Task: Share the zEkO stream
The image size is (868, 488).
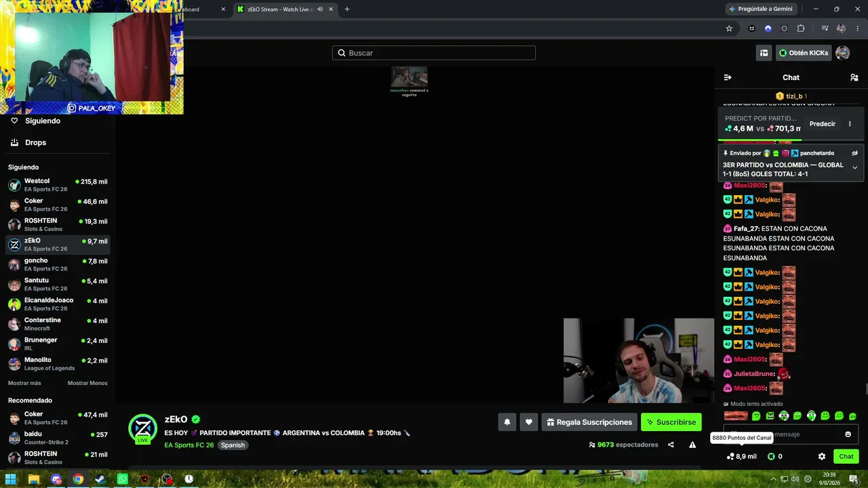Action: pyautogui.click(x=671, y=445)
